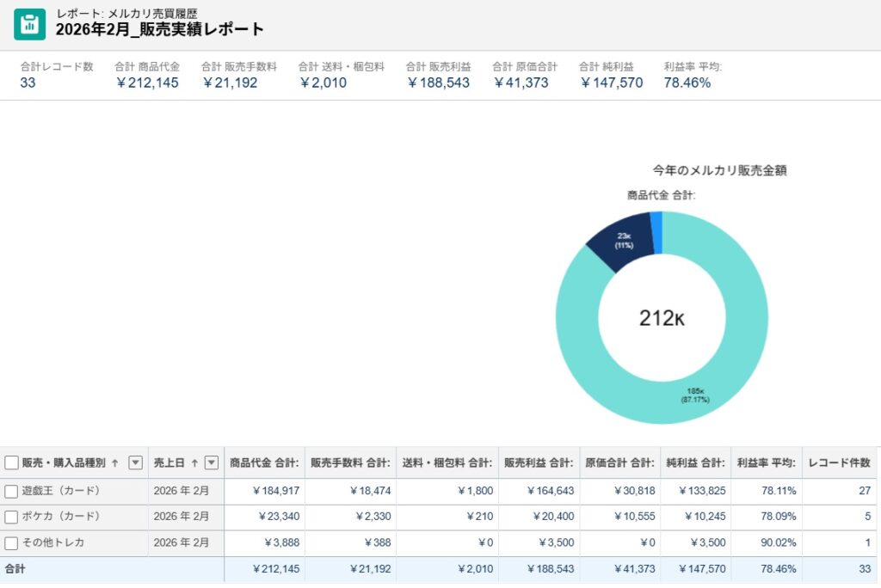
Task: Click the teal report clipboard icon
Action: point(30,23)
